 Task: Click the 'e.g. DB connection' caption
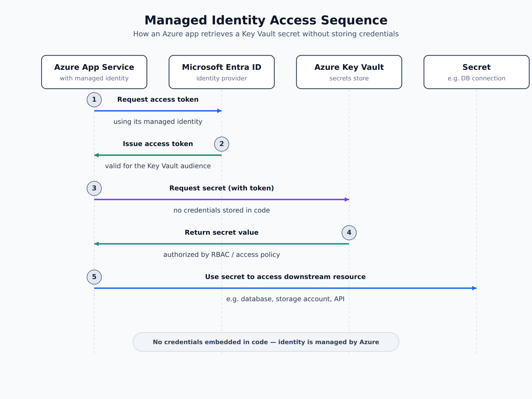point(477,78)
